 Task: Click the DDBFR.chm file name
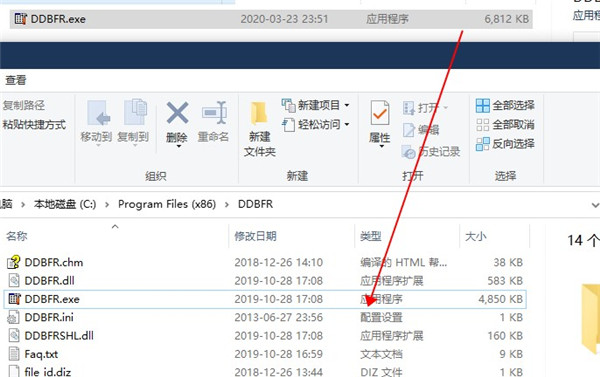(x=54, y=263)
